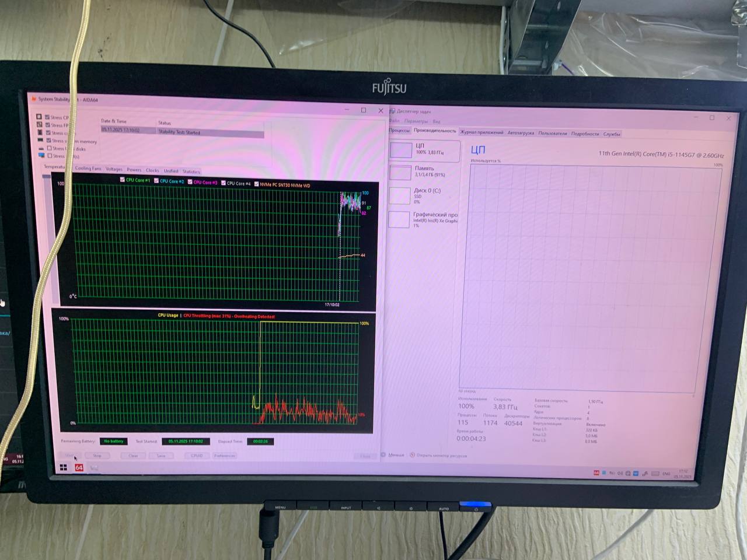Image resolution: width=747 pixels, height=560 pixels.
Task: Open the Параметры menu
Action: click(x=416, y=121)
